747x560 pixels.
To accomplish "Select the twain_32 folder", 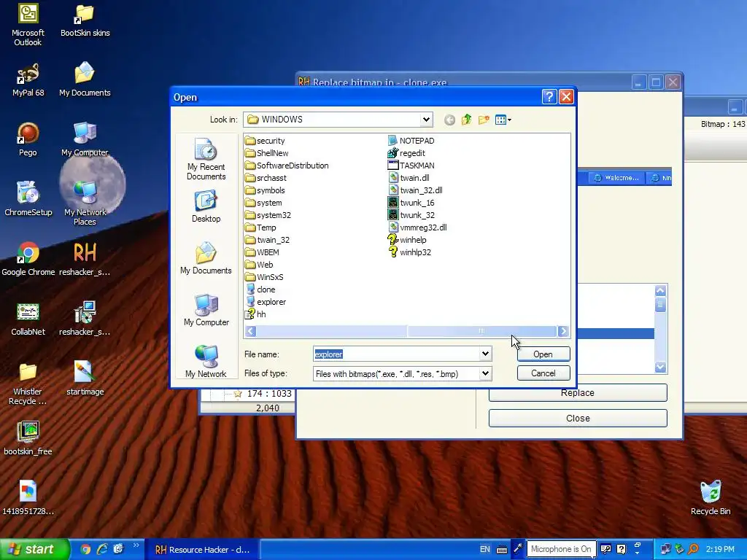I will pyautogui.click(x=267, y=239).
